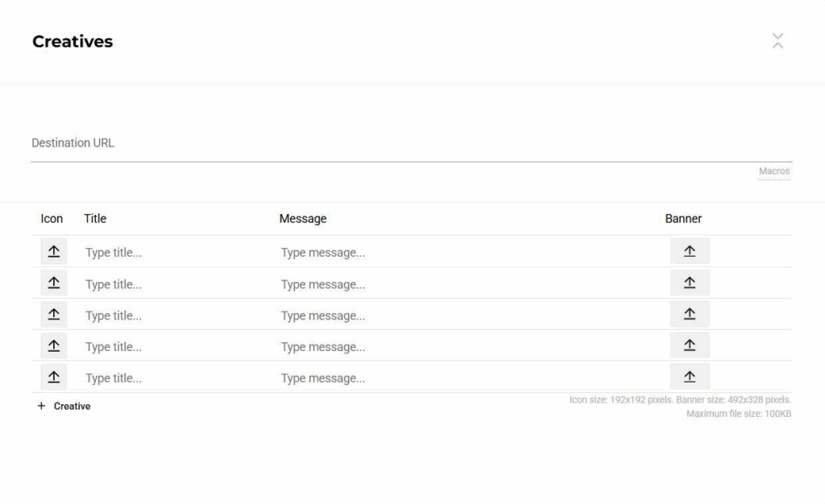Add a new row with + Creative
Viewport: 825px width, 504px height.
64,407
